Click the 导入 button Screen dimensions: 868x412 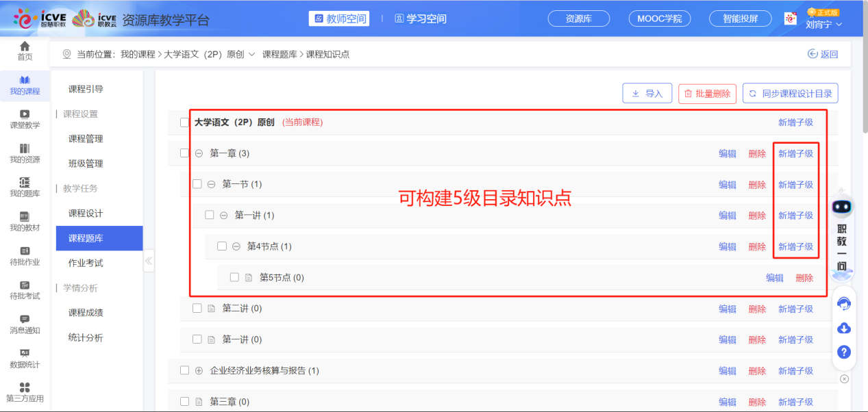pos(647,92)
